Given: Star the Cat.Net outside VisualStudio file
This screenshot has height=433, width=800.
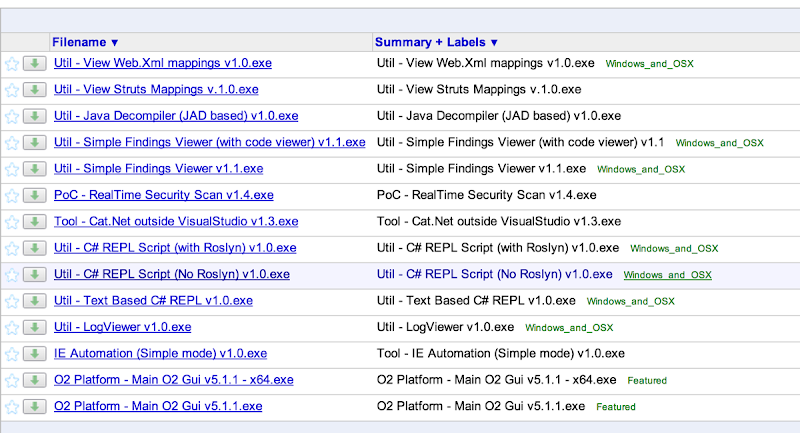Looking at the screenshot, I should pos(12,222).
